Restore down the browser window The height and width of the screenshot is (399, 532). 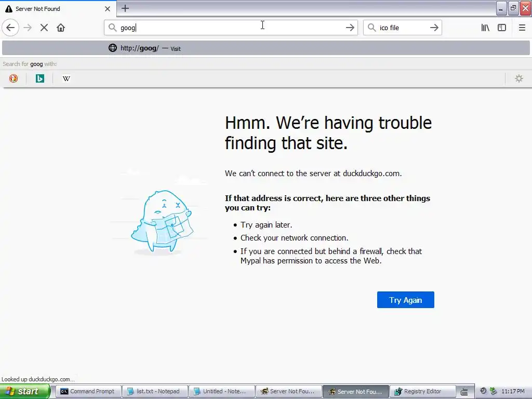(x=513, y=8)
